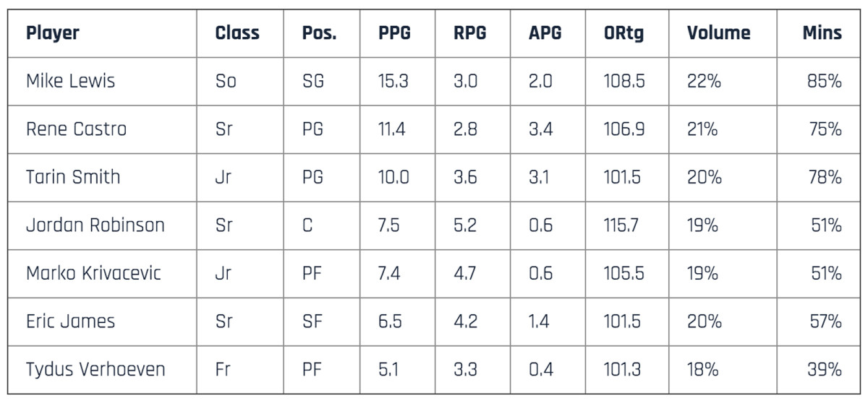
Task: Select Rene Castro's 3.4 APG cell
Action: click(x=541, y=129)
